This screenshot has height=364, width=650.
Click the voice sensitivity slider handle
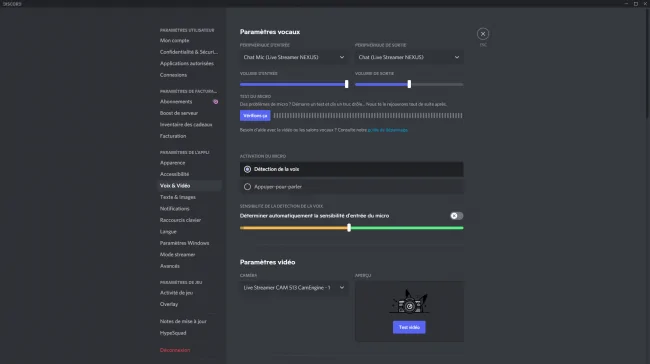coord(349,228)
